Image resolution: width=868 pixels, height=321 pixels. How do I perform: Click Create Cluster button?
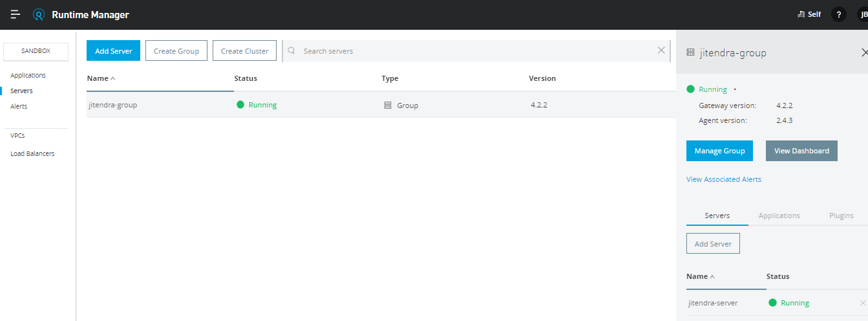[245, 50]
